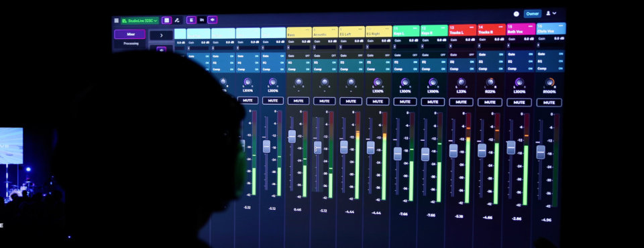
Task: Click the Bass channel fader handle
Action: [x=292, y=136]
